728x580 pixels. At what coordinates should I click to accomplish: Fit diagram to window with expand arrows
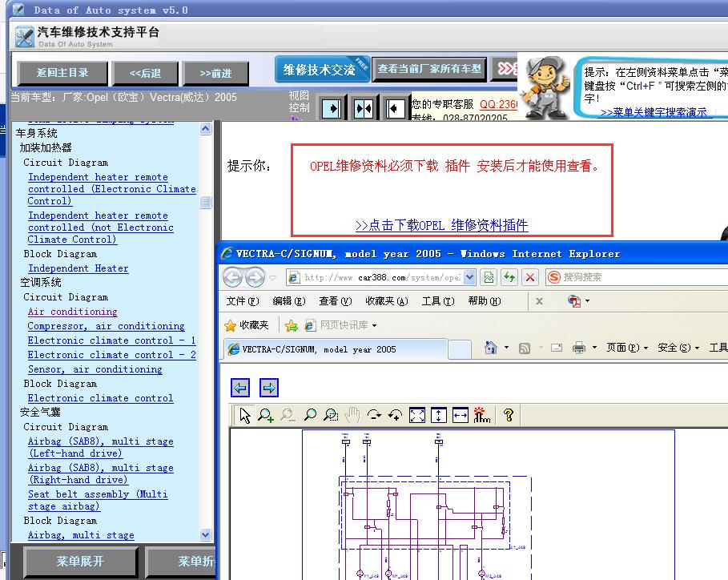(x=417, y=415)
